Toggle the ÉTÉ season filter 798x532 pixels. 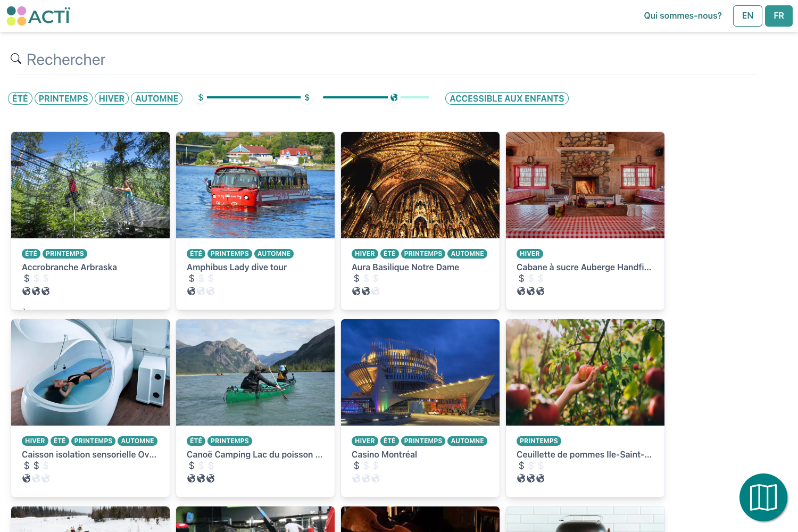point(20,98)
